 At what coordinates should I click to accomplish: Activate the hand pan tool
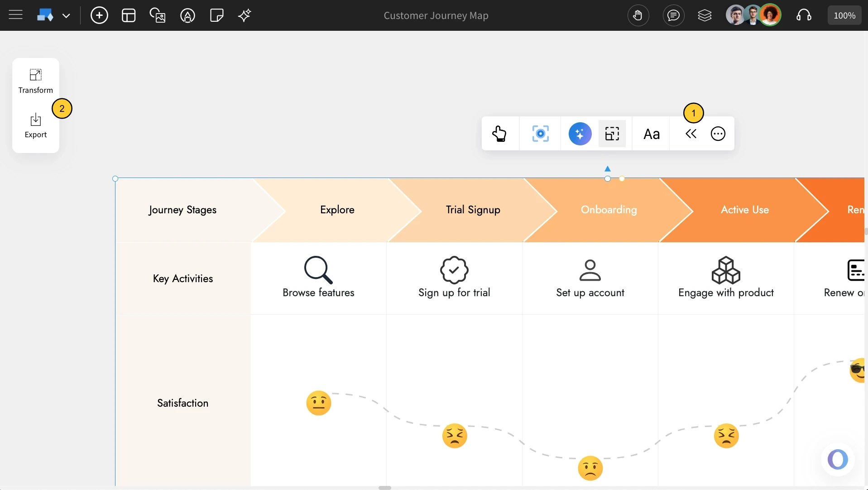[x=638, y=15]
